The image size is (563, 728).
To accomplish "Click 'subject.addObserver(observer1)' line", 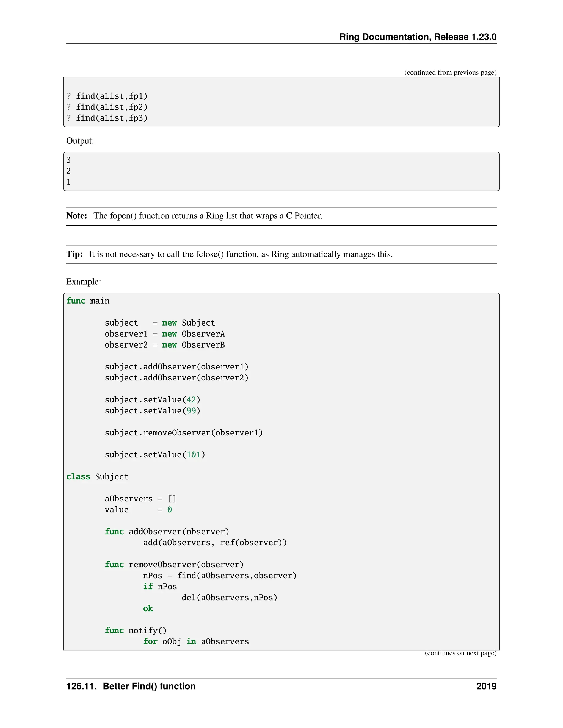I will click(176, 367).
